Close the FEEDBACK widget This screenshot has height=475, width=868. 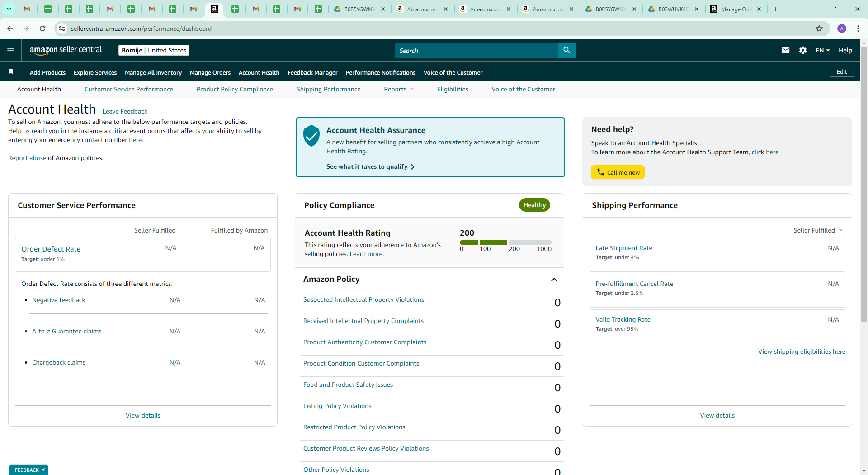[43, 470]
